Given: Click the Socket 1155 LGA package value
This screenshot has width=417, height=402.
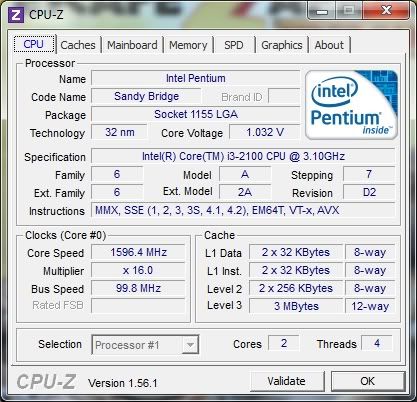Looking at the screenshot, I should (196, 114).
